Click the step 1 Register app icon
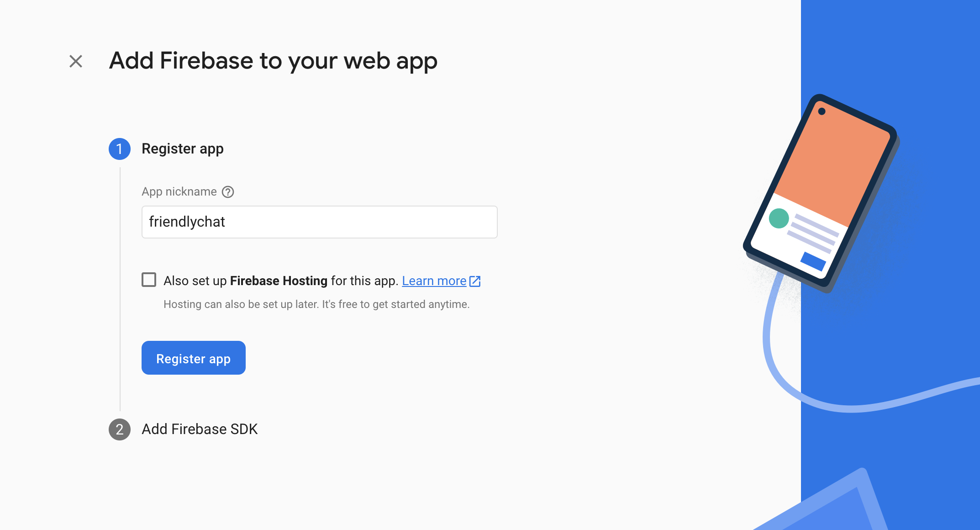 click(x=119, y=148)
